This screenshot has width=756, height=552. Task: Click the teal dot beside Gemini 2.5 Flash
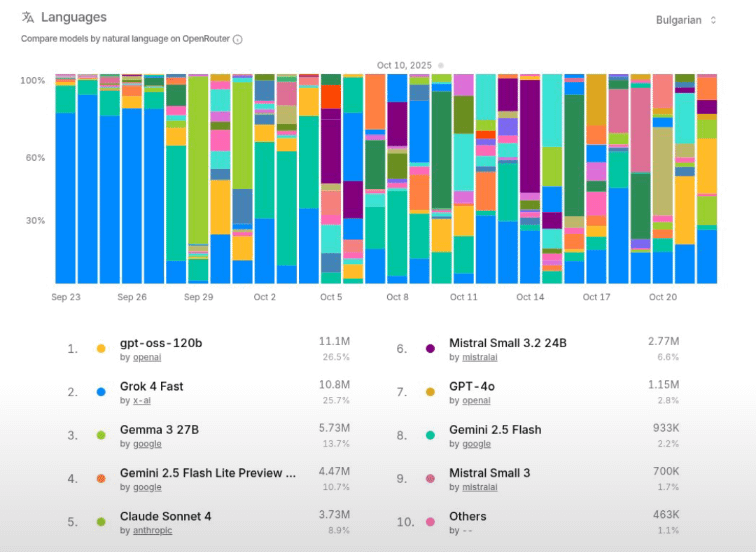(430, 435)
